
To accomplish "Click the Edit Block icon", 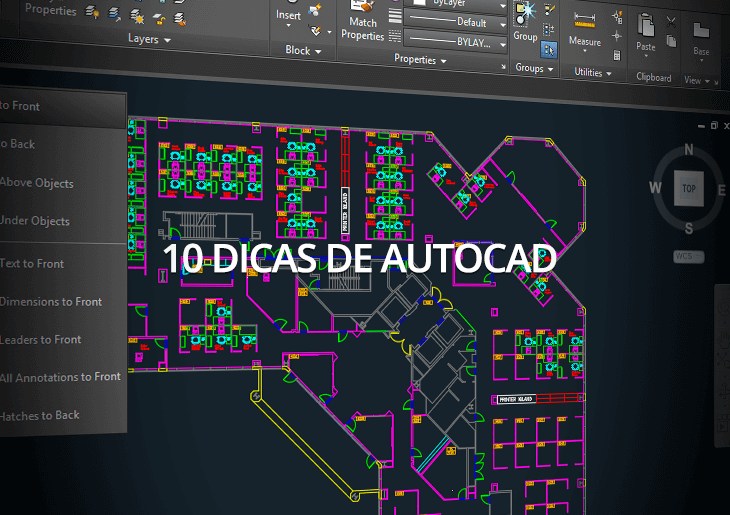I will pyautogui.click(x=315, y=31).
